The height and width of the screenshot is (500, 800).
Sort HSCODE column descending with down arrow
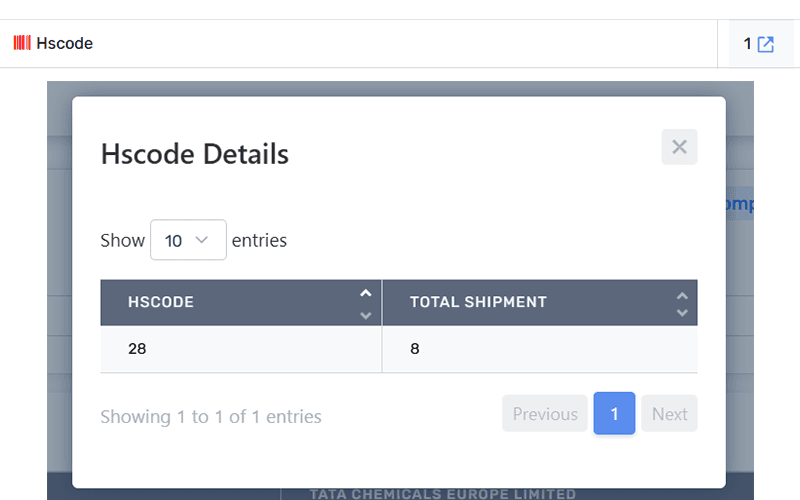[366, 315]
